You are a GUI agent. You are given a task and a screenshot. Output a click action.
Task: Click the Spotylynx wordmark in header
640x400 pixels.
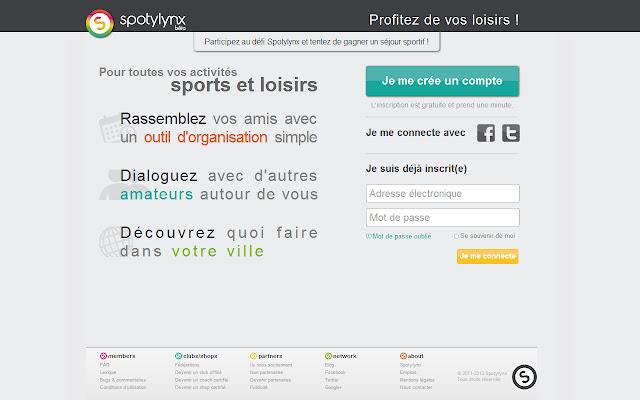pos(153,20)
